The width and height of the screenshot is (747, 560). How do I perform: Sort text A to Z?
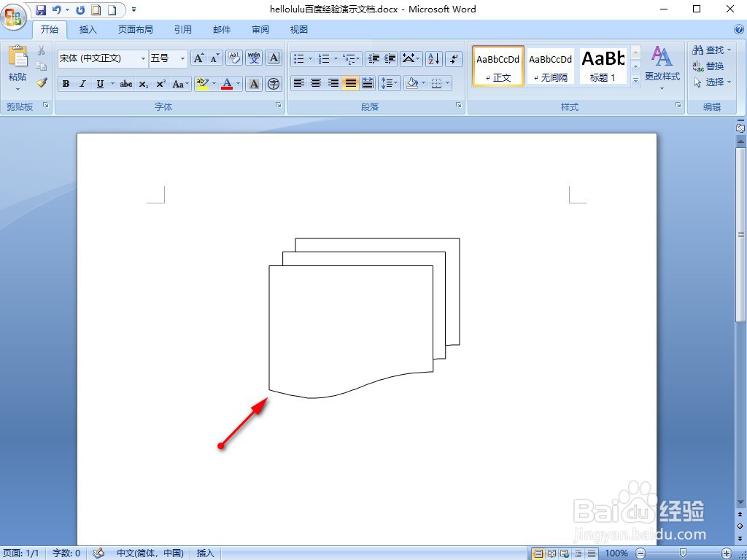coord(434,58)
